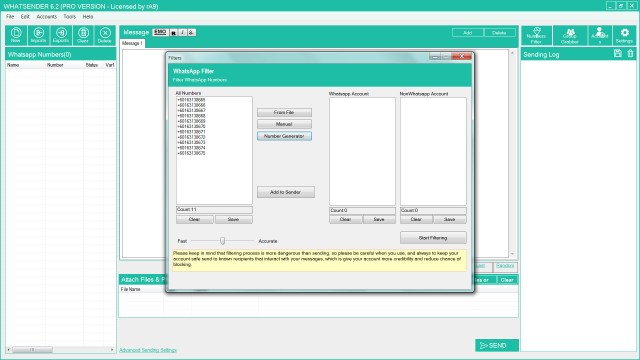Click the Numbers Filter toolbar icon

[x=536, y=36]
